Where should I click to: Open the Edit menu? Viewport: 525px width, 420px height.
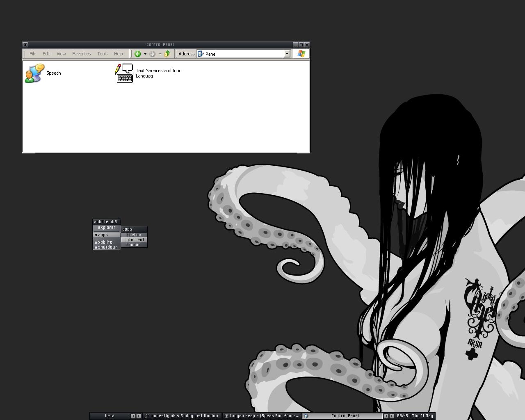point(46,54)
